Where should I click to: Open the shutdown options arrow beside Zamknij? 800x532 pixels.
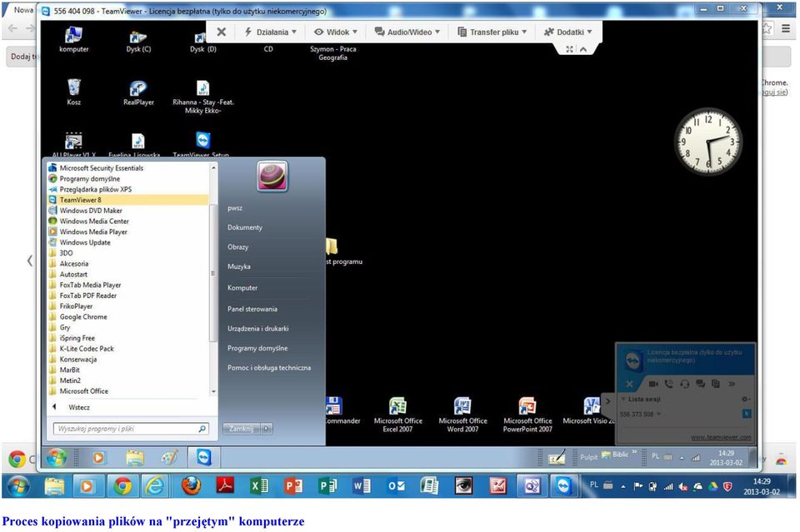click(x=267, y=429)
